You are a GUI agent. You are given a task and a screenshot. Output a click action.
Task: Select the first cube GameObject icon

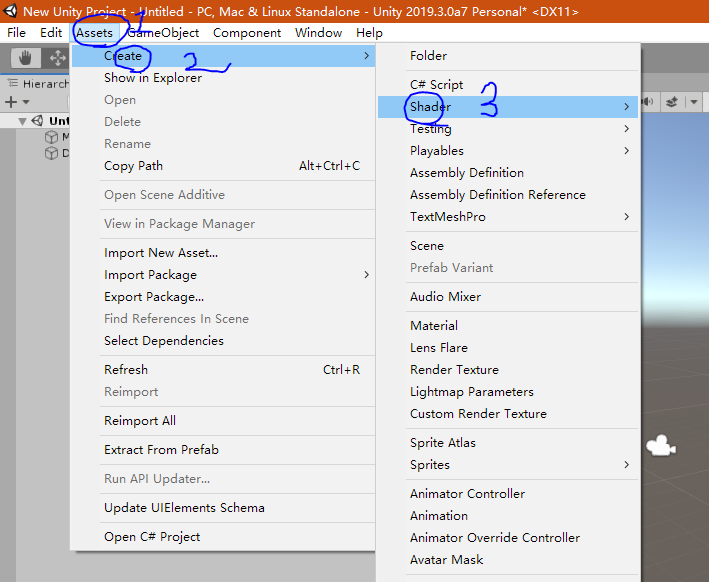(x=51, y=137)
